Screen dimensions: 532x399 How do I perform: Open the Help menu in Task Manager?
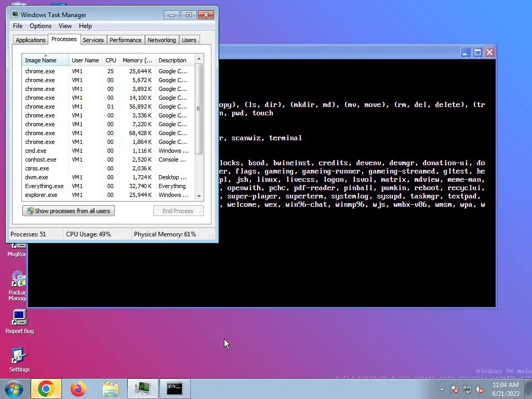85,26
